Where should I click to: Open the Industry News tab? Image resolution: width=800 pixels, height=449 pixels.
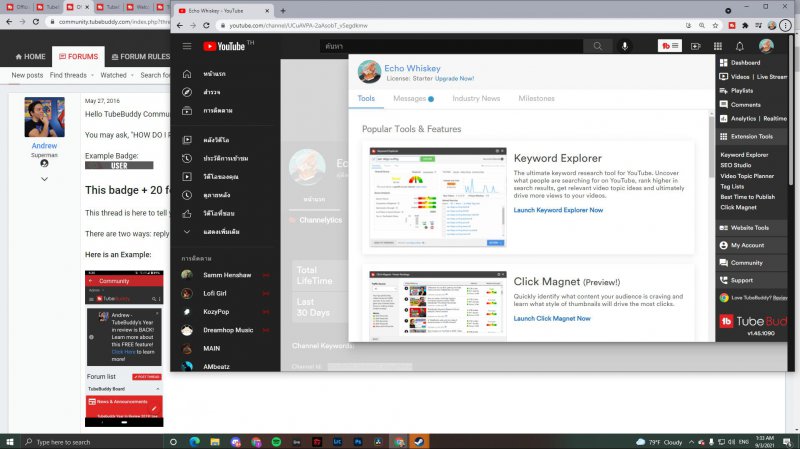click(x=476, y=99)
